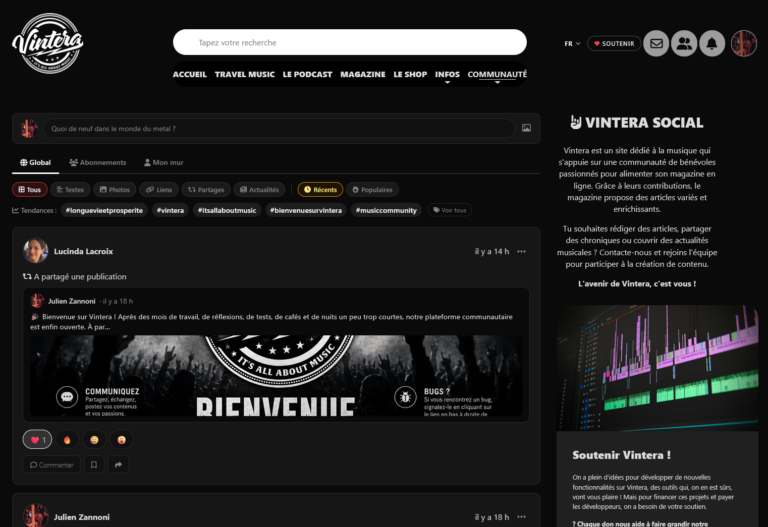
Task: Bookmark Lucinda Lacroix's post
Action: 94,465
